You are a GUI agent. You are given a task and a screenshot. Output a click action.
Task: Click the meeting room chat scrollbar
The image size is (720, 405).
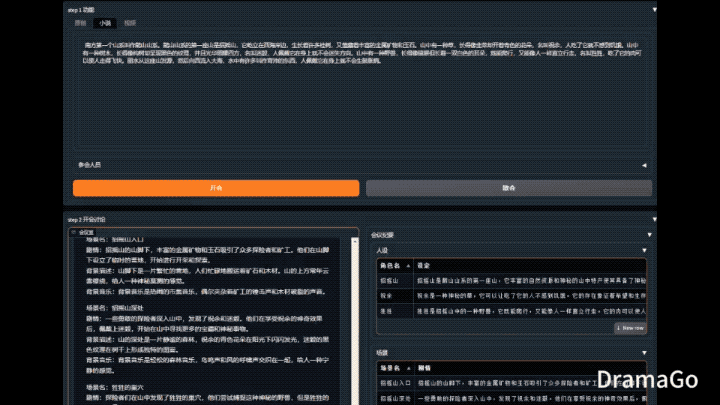(x=354, y=321)
